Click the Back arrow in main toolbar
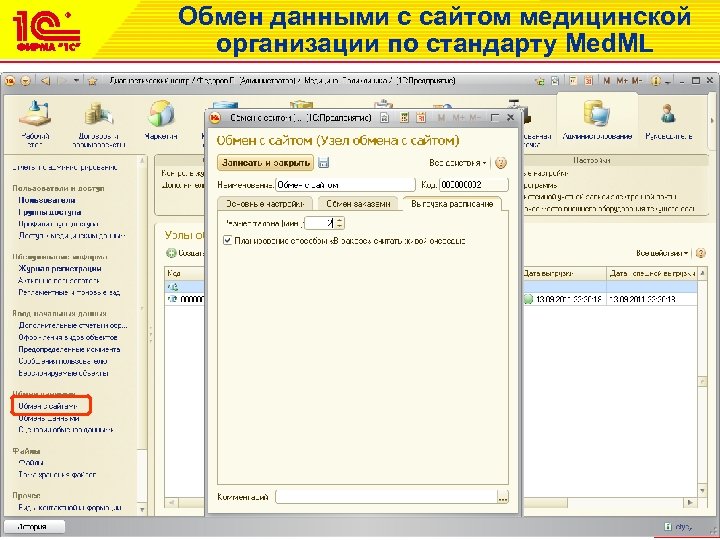720x540 pixels. click(45, 81)
